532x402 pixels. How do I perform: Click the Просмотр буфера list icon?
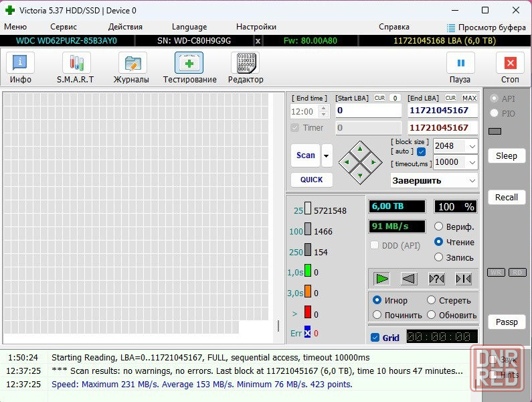click(450, 27)
